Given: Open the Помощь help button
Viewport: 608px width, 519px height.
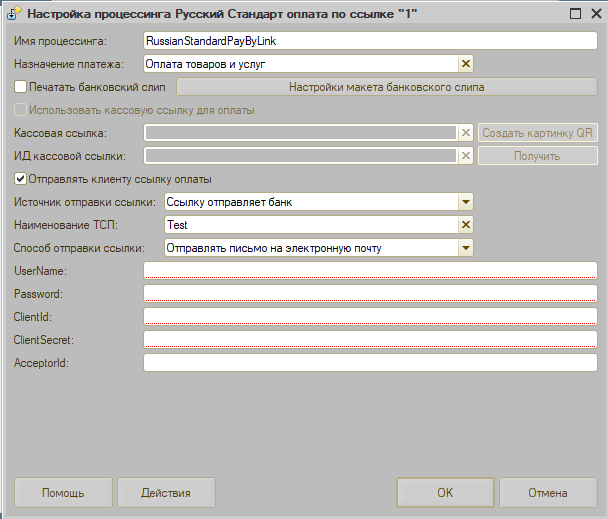Looking at the screenshot, I should (63, 493).
